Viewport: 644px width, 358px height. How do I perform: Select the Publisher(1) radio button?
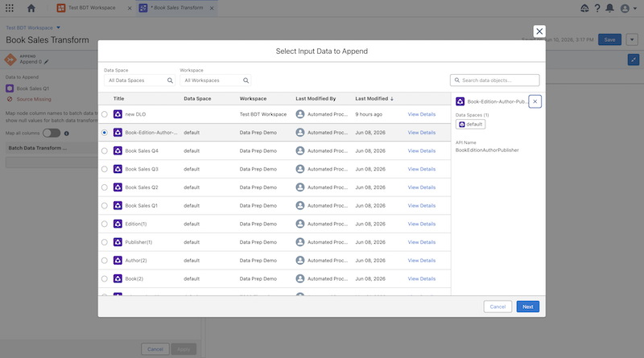click(x=105, y=242)
